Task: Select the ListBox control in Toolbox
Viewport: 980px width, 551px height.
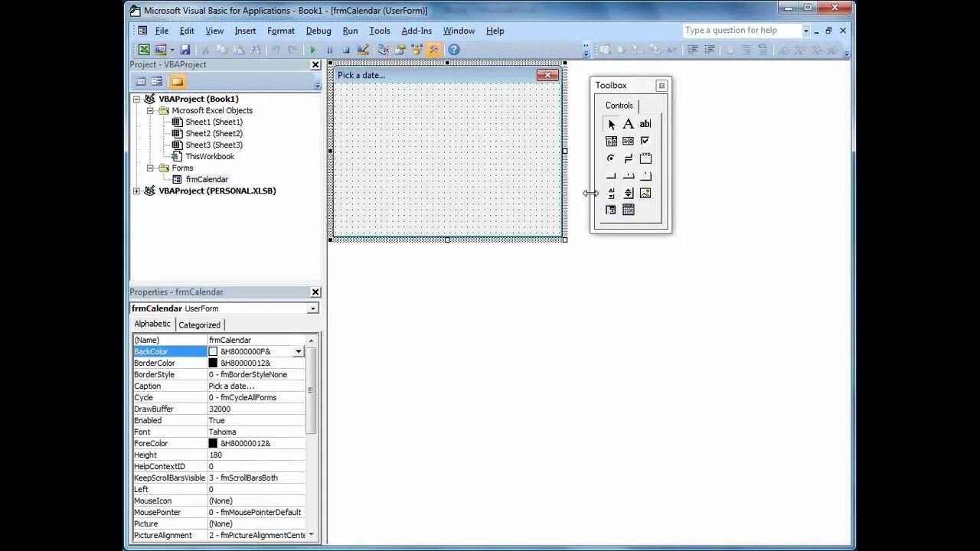Action: click(x=628, y=141)
